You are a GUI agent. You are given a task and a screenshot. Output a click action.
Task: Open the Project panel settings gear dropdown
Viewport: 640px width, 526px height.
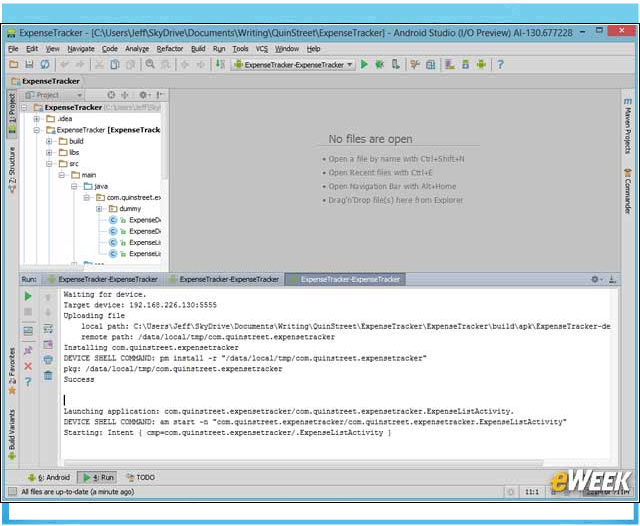click(144, 95)
